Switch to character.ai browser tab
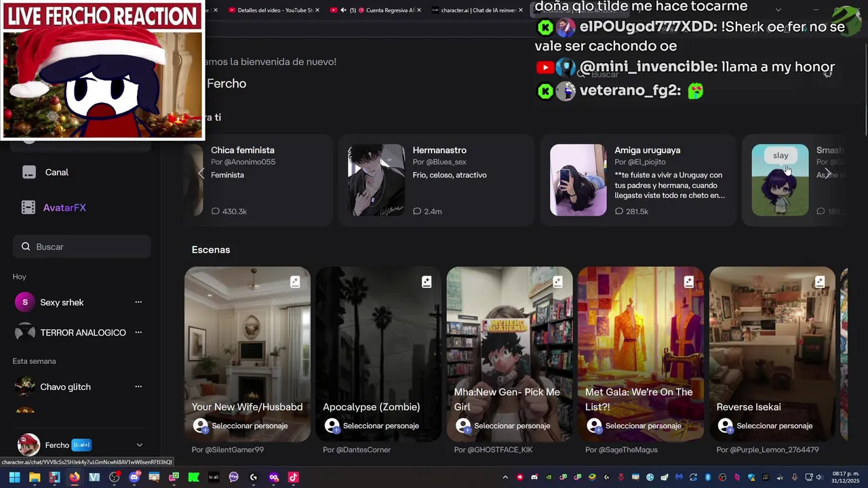 pyautogui.click(x=478, y=10)
